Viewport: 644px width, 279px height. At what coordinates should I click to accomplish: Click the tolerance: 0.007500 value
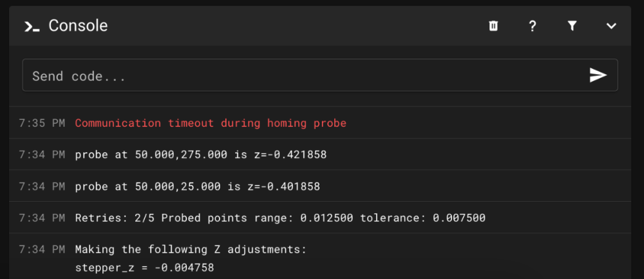(x=422, y=218)
